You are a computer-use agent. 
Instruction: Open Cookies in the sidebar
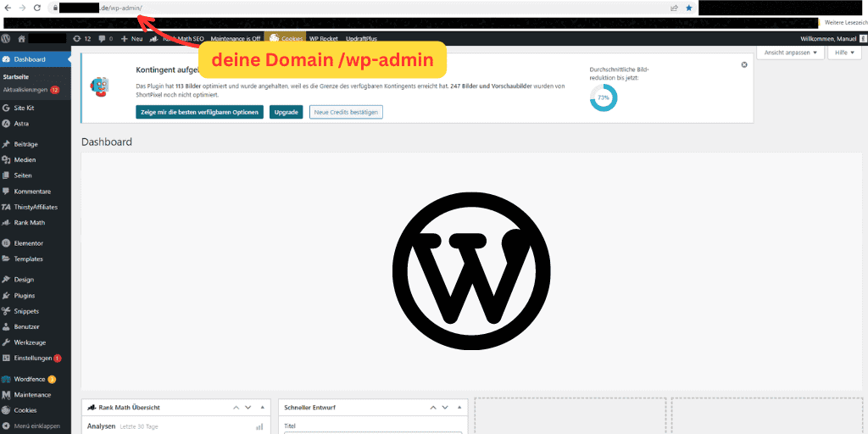point(36,410)
